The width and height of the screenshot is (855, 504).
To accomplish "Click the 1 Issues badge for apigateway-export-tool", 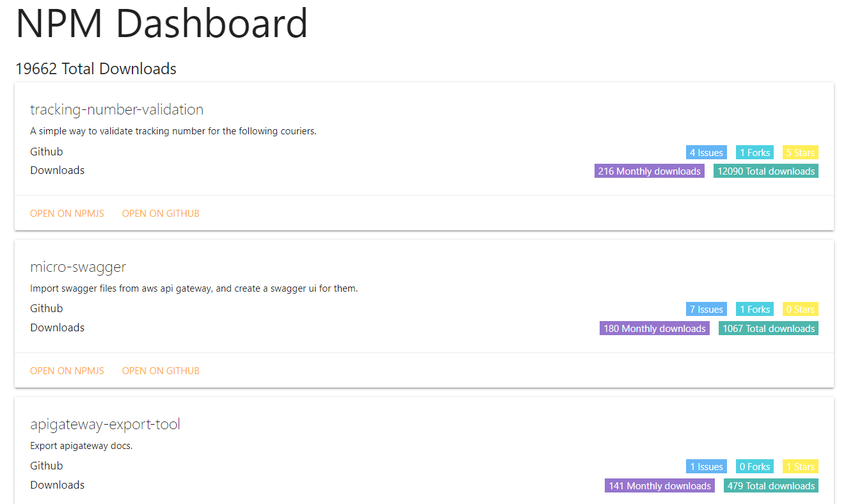I will point(706,466).
